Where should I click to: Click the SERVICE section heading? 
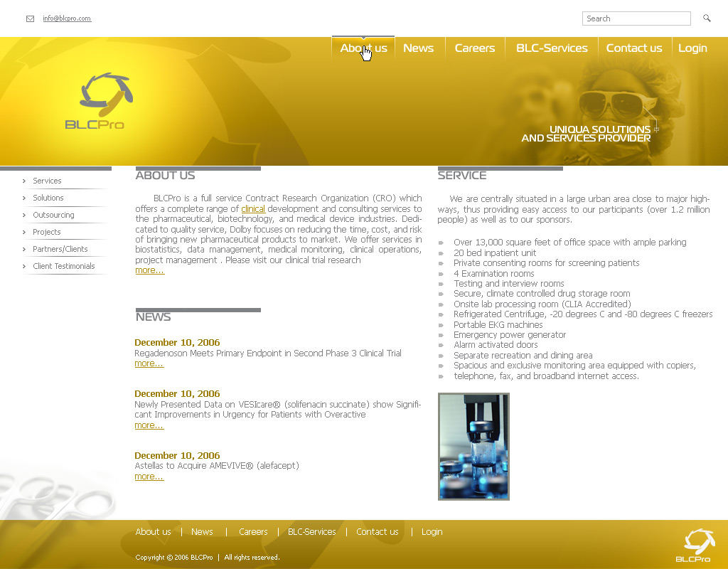(462, 176)
